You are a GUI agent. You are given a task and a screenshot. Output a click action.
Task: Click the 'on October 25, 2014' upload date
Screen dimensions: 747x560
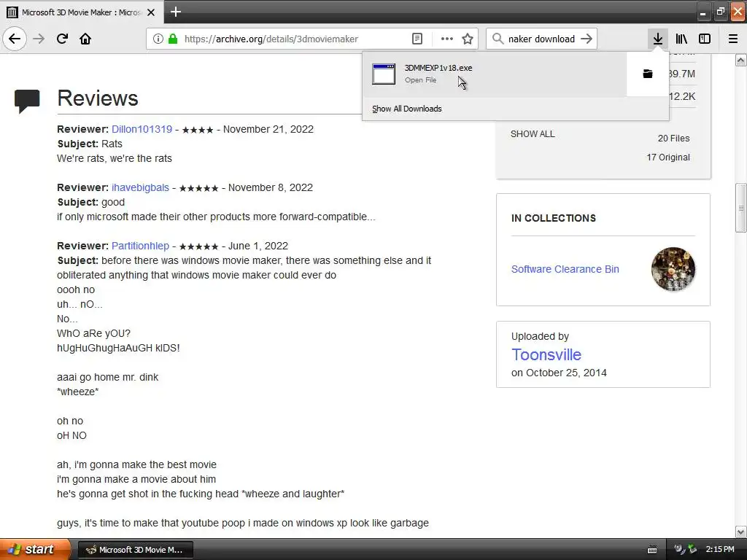click(559, 373)
